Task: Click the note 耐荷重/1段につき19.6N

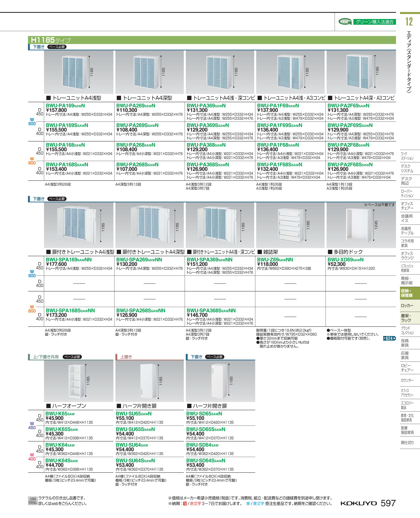Action: (x=284, y=330)
